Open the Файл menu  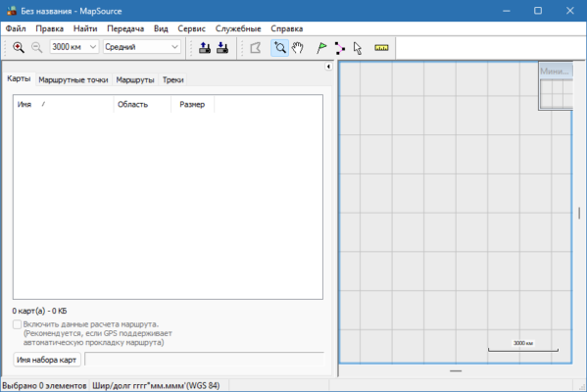click(16, 28)
